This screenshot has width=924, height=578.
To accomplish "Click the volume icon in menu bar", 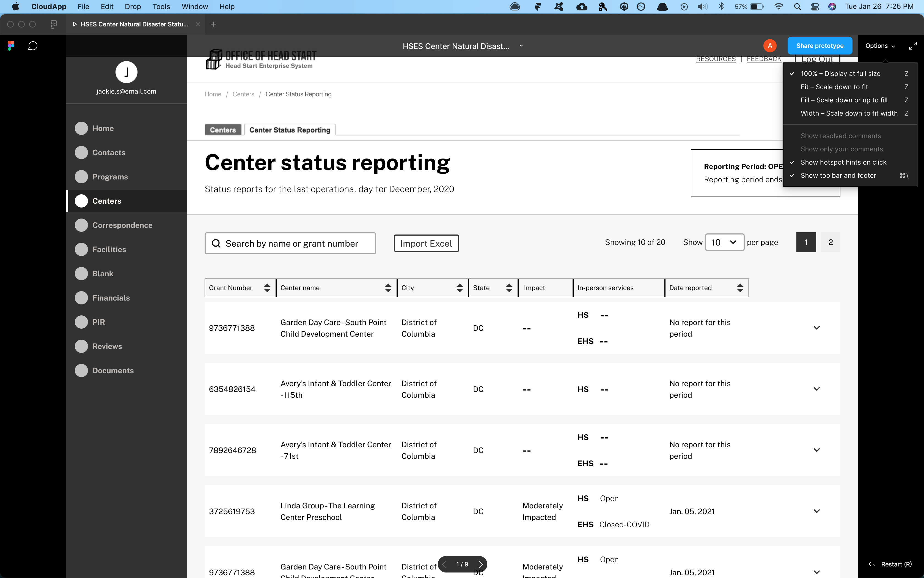I will tap(703, 7).
